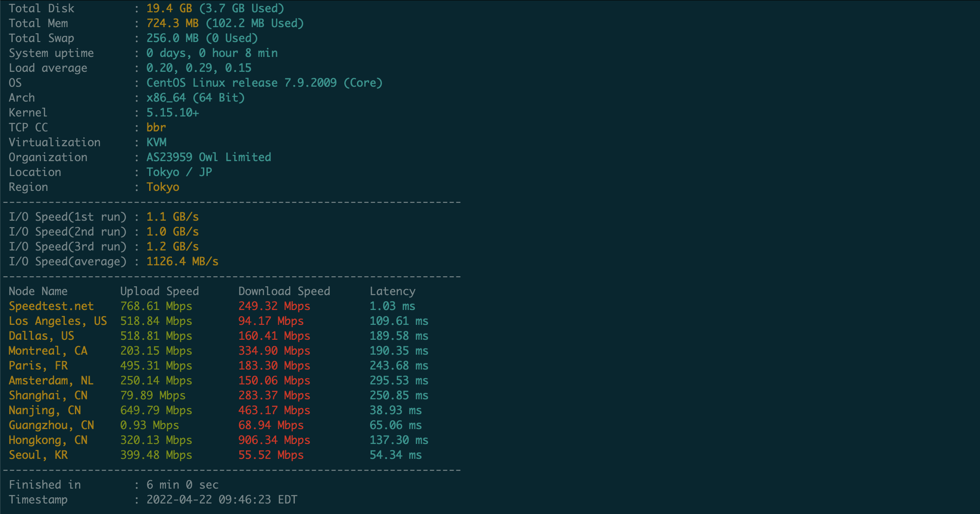Click Los Angeles latency "109.61 ms"
The height and width of the screenshot is (514, 980).
coord(399,321)
